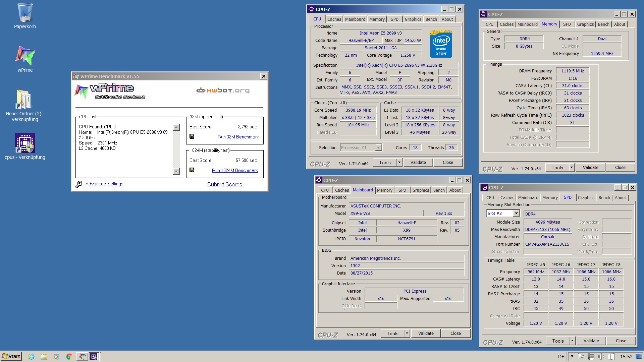Click the CPU List scrollbar down arrow

pyautogui.click(x=176, y=171)
